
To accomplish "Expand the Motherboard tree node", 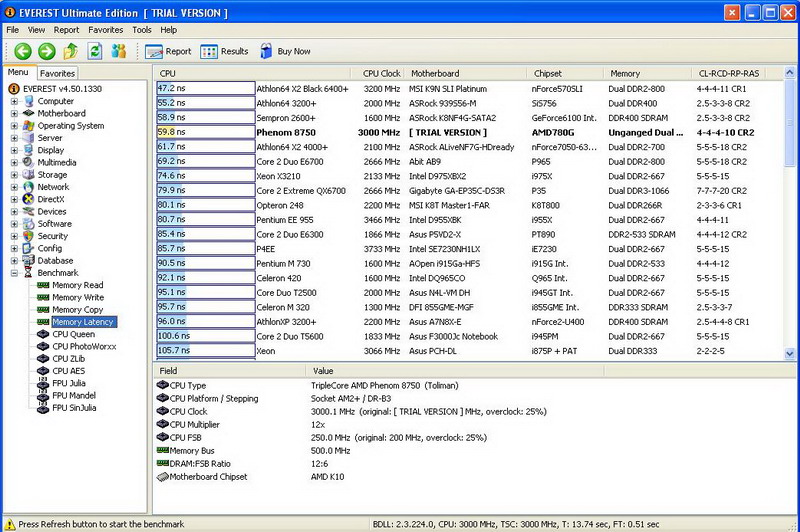I will pyautogui.click(x=14, y=114).
